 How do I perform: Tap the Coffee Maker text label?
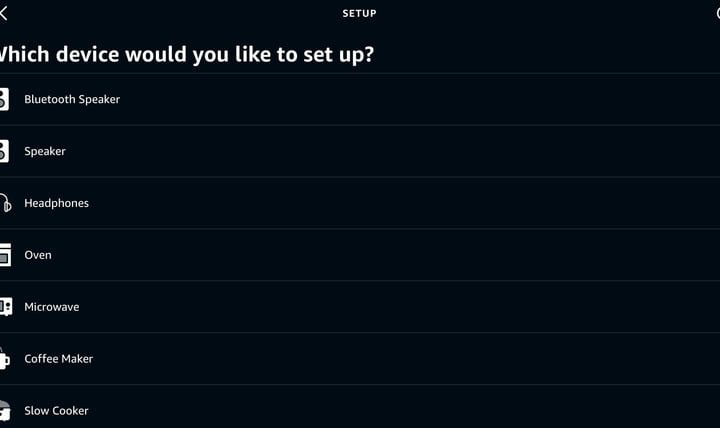click(59, 359)
